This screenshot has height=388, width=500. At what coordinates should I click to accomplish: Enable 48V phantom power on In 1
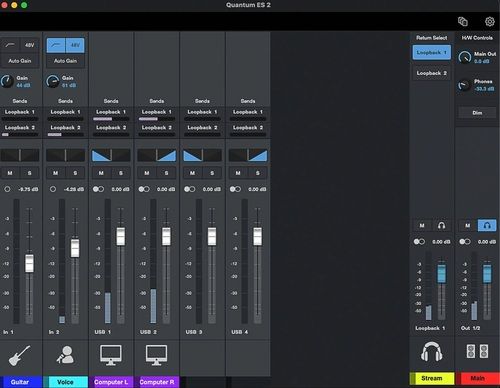tap(30, 45)
